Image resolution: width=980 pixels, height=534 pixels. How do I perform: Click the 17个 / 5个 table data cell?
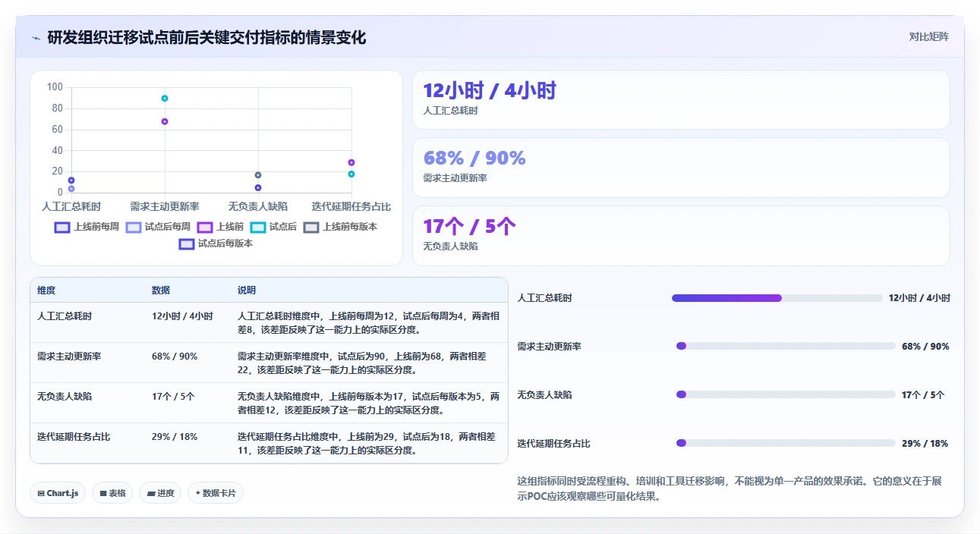tap(173, 397)
